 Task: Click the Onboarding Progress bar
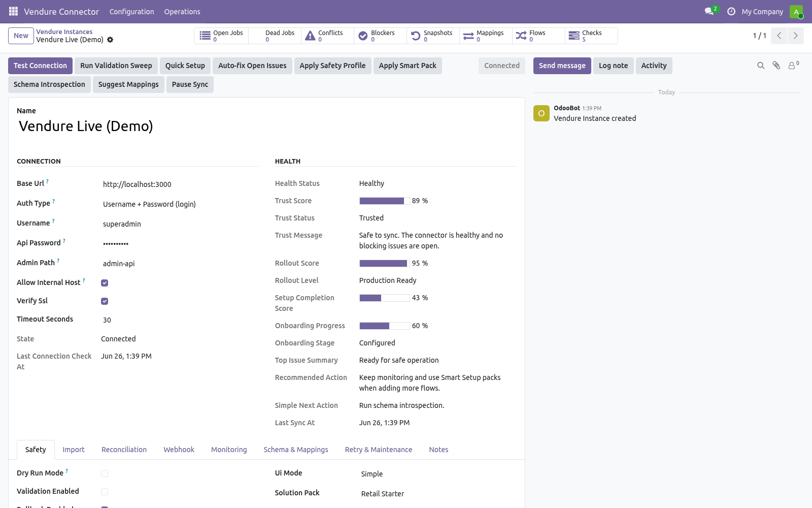385,326
